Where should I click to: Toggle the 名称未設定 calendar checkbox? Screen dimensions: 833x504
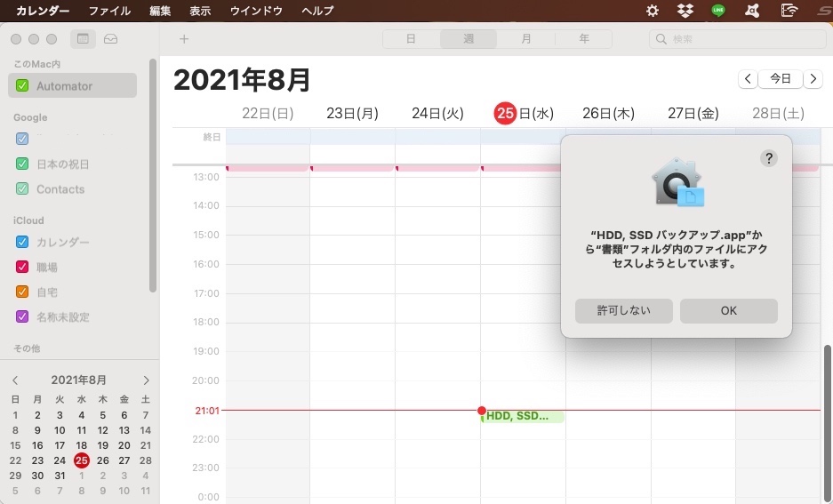click(x=22, y=316)
